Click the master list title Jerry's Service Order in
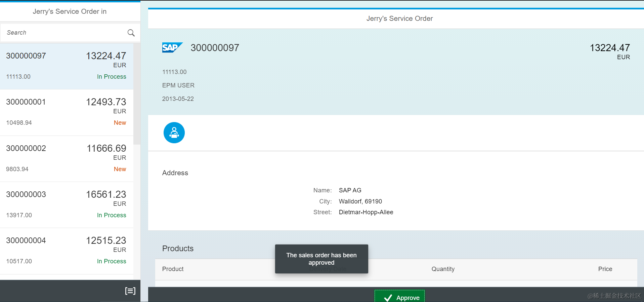Image resolution: width=644 pixels, height=302 pixels. (70, 11)
